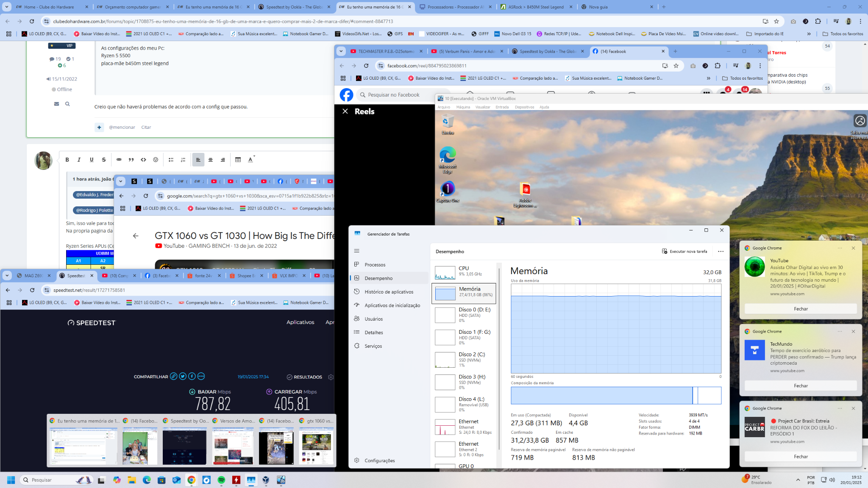
Task: Select CPU in the performance list
Action: [464, 272]
